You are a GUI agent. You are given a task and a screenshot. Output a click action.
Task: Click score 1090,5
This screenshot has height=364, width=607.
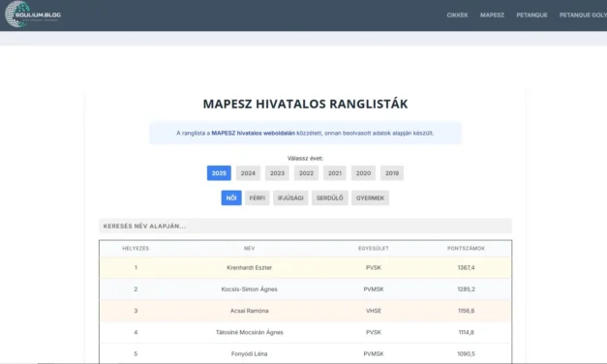[466, 354]
